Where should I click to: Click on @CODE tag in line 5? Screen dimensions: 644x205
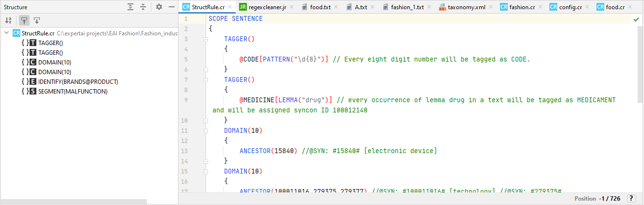[249, 60]
